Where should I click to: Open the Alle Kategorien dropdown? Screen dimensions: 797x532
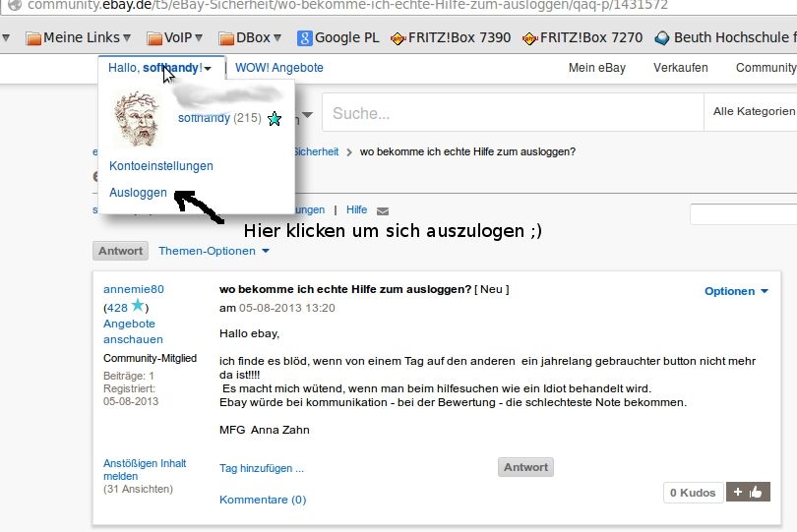click(x=753, y=112)
